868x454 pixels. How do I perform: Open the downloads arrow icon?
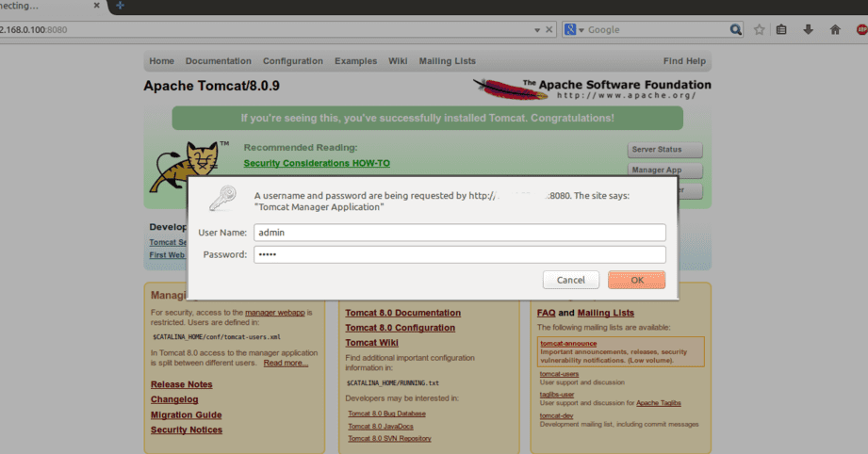[x=808, y=29]
